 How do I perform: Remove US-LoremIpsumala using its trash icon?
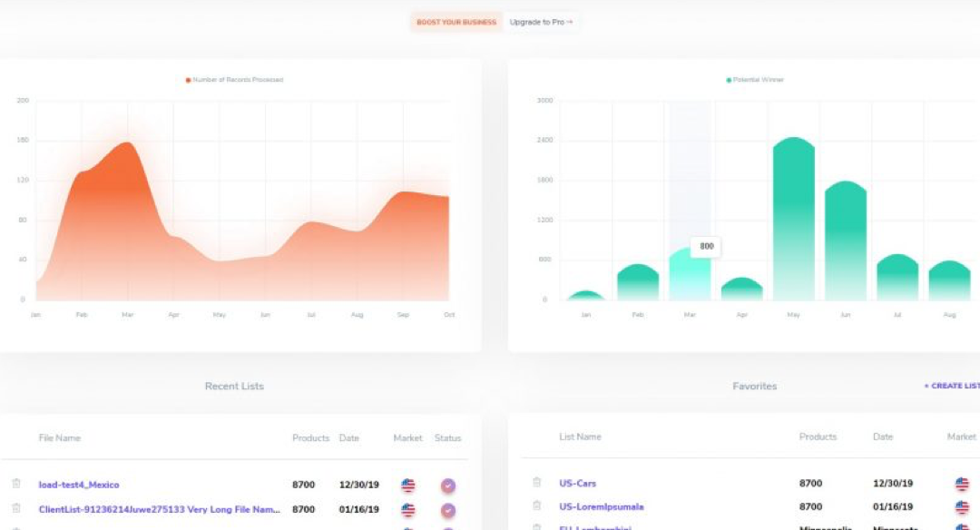click(x=537, y=506)
